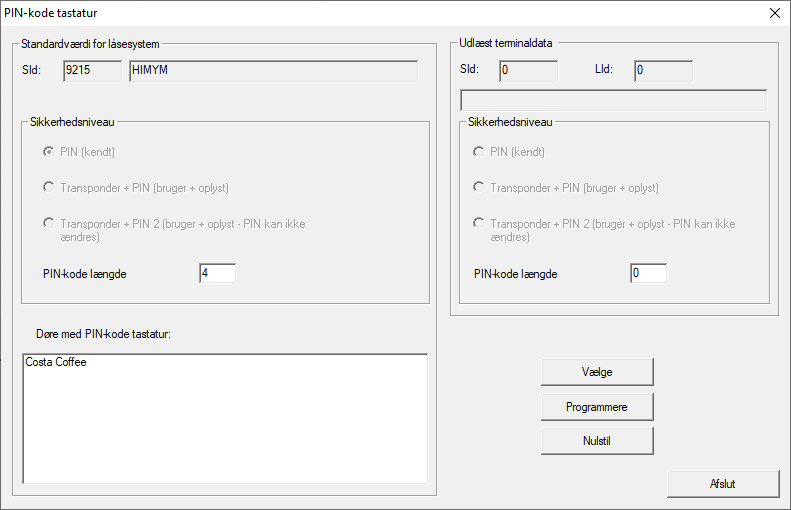Viewport: 791px width, 510px height.
Task: Click the Afslut button to exit
Action: coord(722,483)
